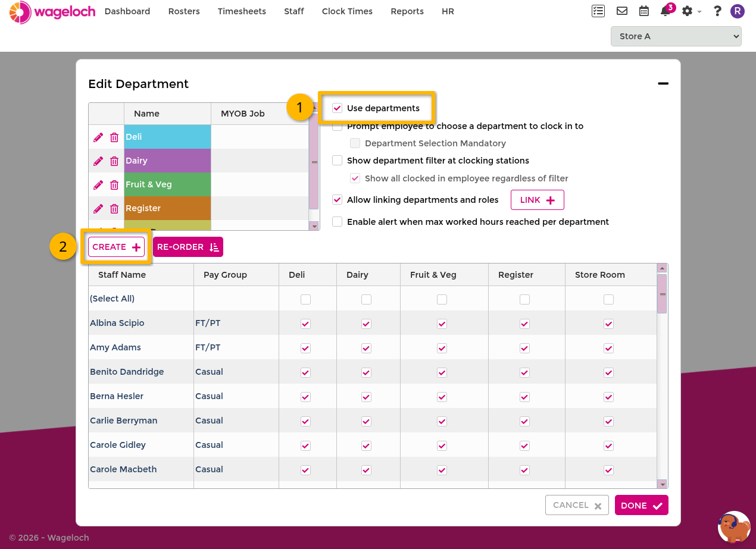Open the help question mark icon
This screenshot has height=549, width=756.
point(717,11)
